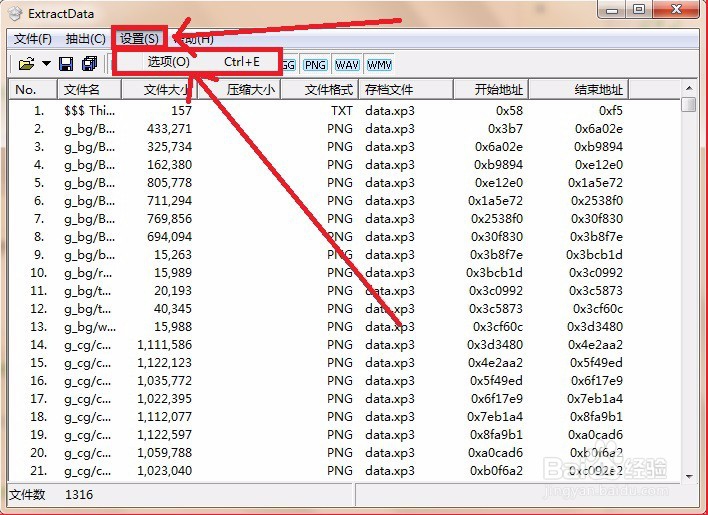Click the save-all multiple disks icon
708x515 pixels.
coord(89,64)
